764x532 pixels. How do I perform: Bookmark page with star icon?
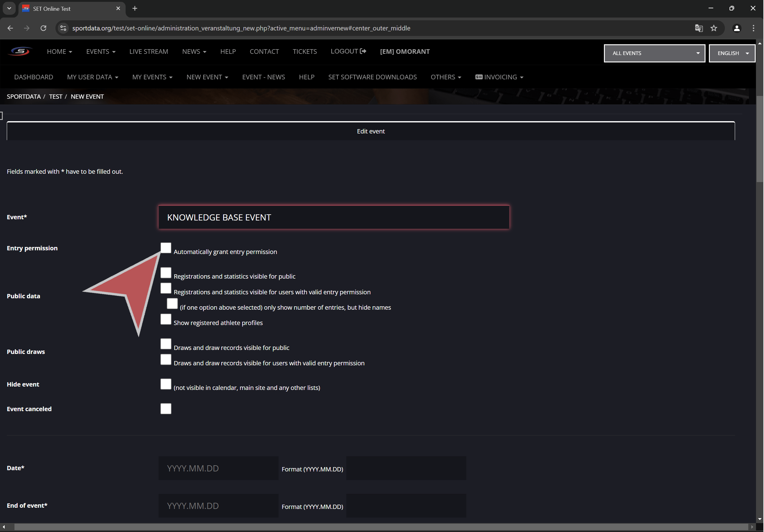coord(714,28)
